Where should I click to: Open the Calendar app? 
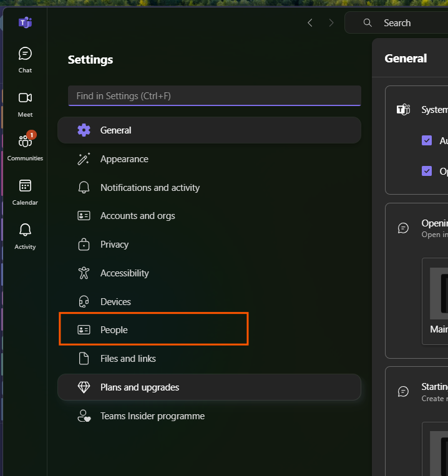(x=25, y=193)
